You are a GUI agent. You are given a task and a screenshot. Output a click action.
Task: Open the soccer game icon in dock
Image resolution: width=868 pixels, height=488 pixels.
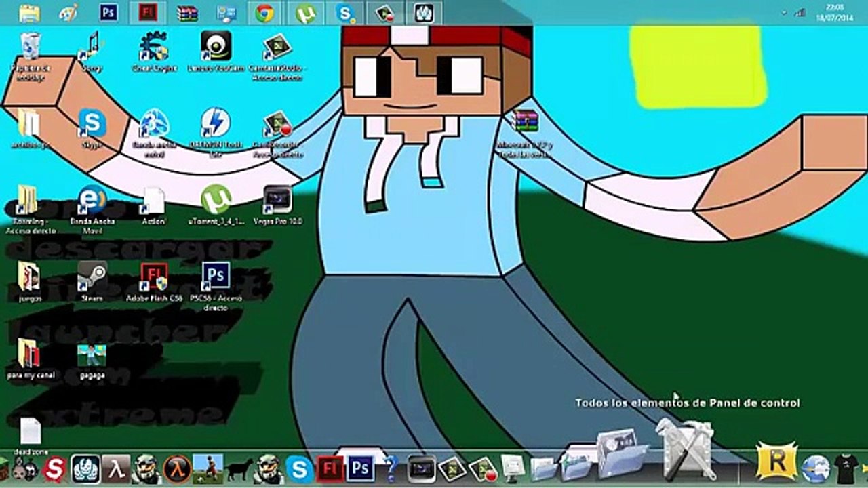(208, 468)
